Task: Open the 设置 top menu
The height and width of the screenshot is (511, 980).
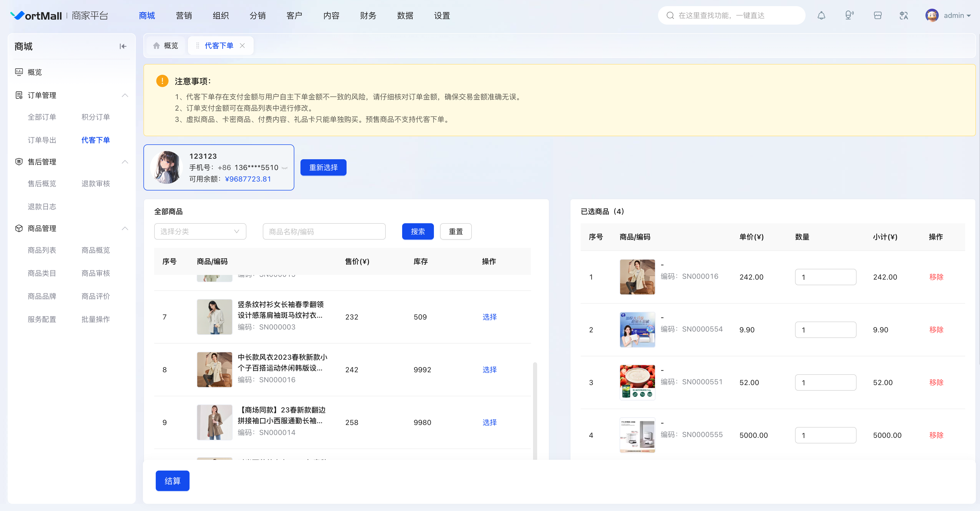Action: point(442,16)
